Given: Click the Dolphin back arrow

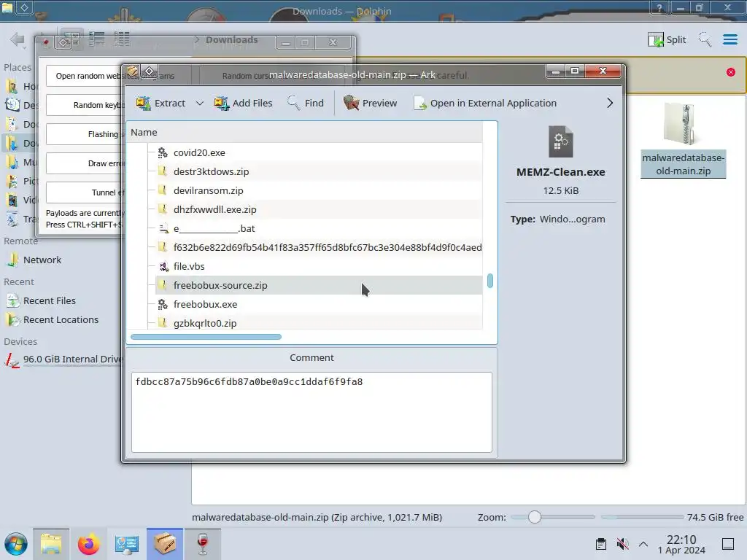Looking at the screenshot, I should click(x=18, y=39).
